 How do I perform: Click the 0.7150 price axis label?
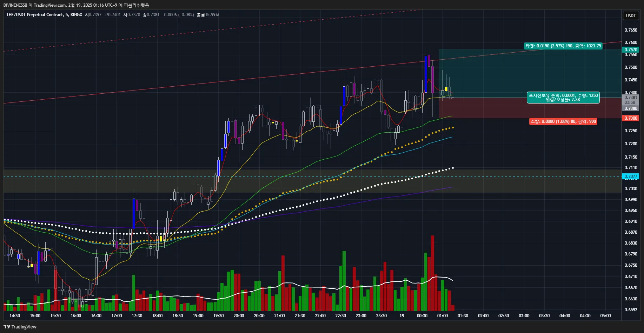pos(631,157)
